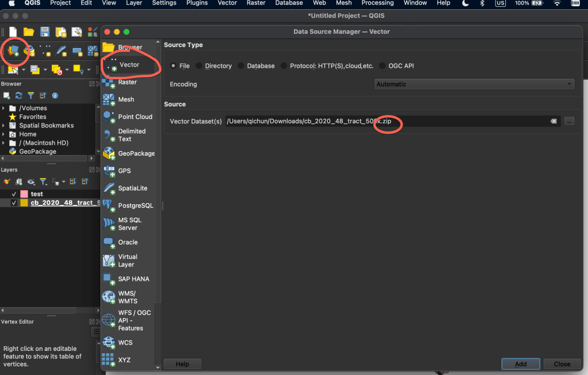This screenshot has width=588, height=375.
Task: Click the pink color swatch of test layer
Action: tap(24, 194)
